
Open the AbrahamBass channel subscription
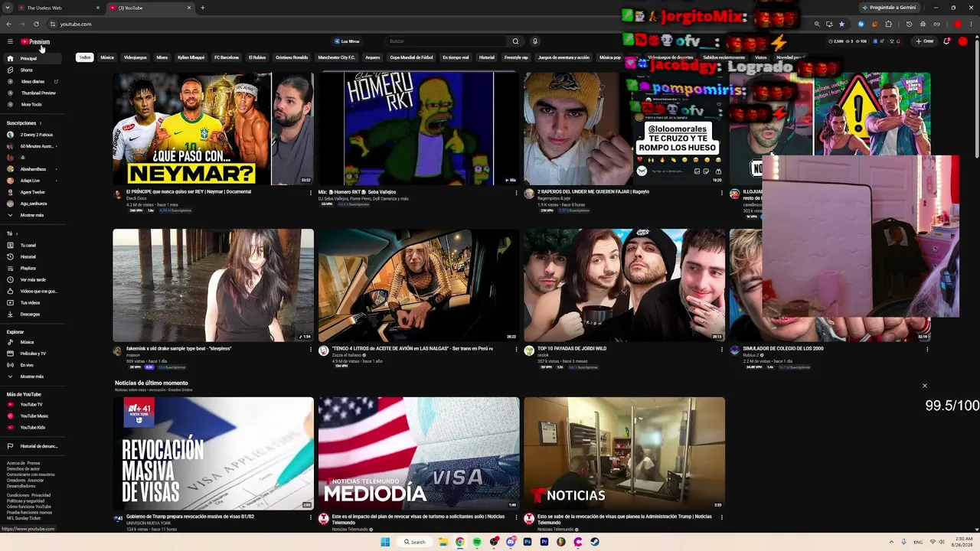tap(33, 169)
